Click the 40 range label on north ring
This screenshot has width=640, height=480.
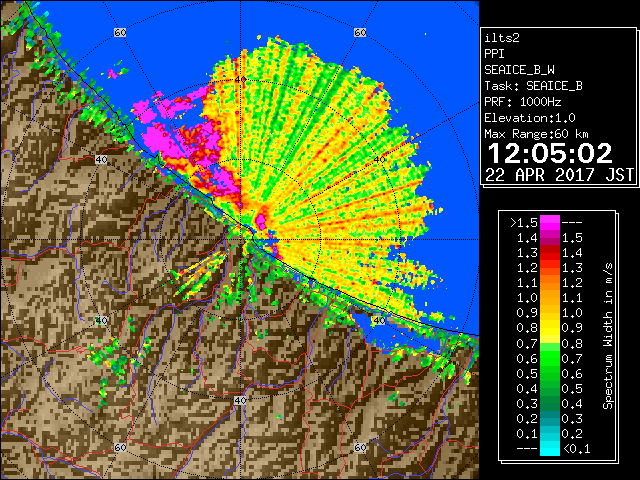(240, 80)
